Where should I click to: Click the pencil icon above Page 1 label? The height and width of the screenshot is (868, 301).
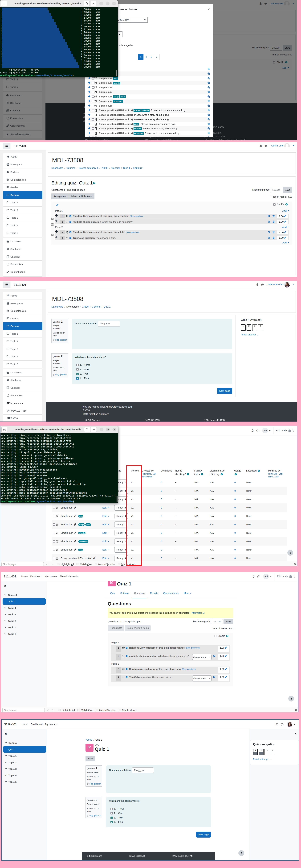click(x=57, y=205)
